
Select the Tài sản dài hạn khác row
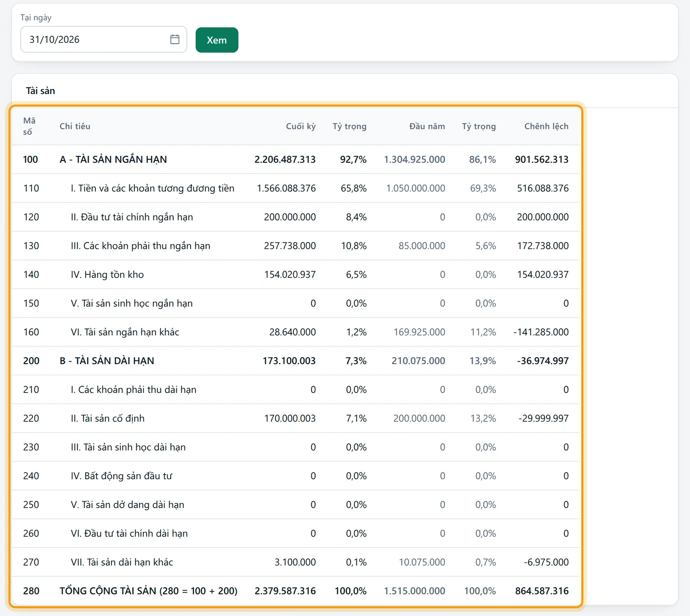[x=296, y=562]
